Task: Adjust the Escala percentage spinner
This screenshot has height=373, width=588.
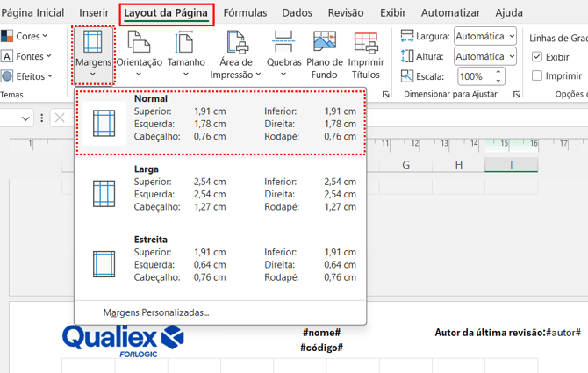Action: tap(512, 76)
